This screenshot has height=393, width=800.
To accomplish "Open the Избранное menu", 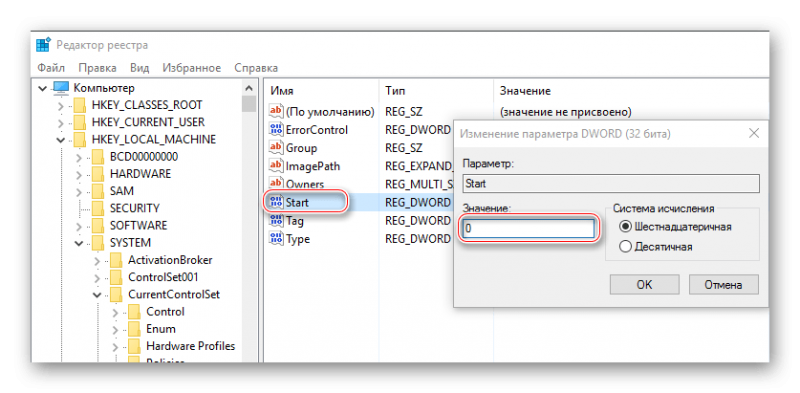I will point(192,68).
